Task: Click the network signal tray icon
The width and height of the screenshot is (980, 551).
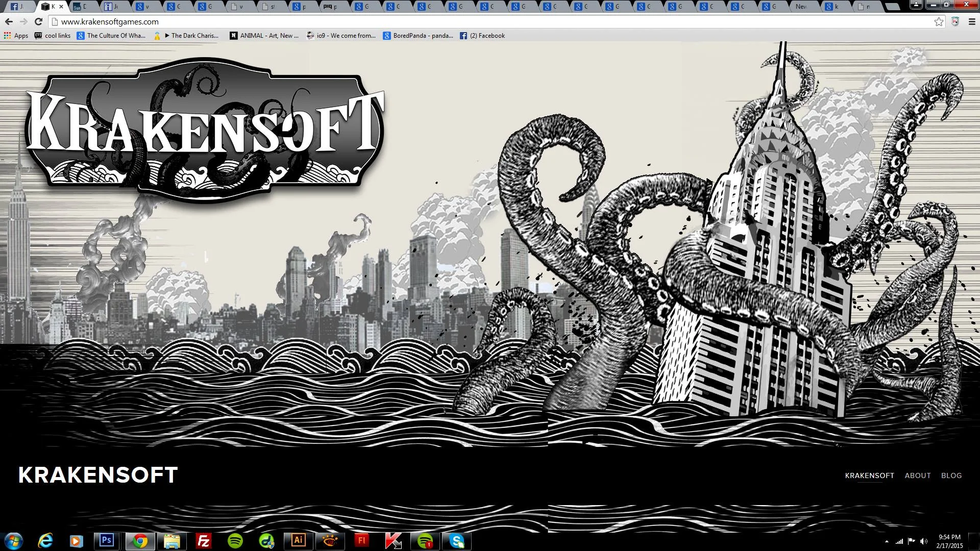Action: (899, 541)
